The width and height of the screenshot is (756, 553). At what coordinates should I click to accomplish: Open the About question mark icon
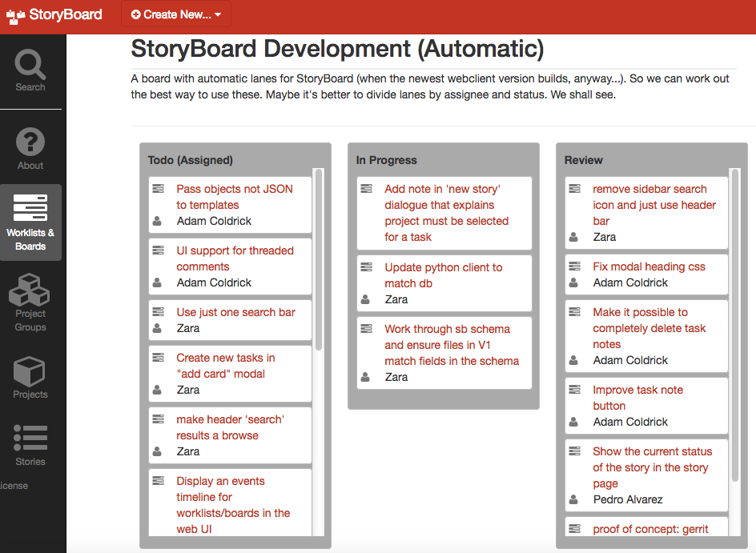coord(30,142)
